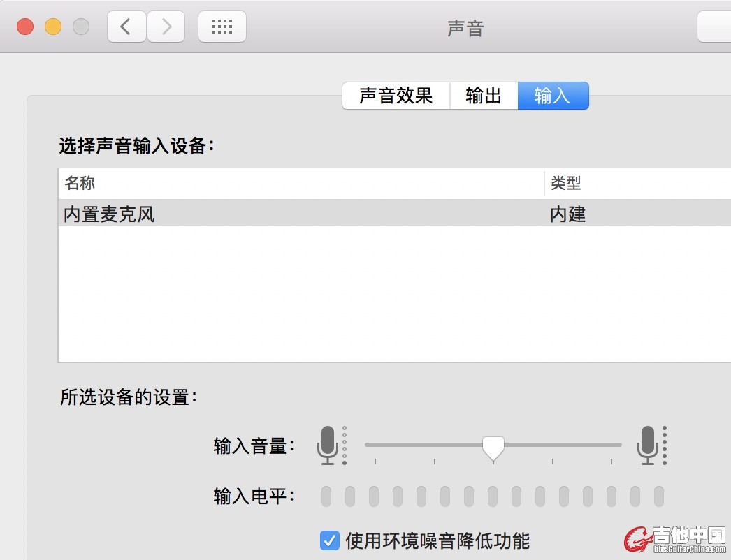Click the high-volume microphone icon

click(648, 445)
